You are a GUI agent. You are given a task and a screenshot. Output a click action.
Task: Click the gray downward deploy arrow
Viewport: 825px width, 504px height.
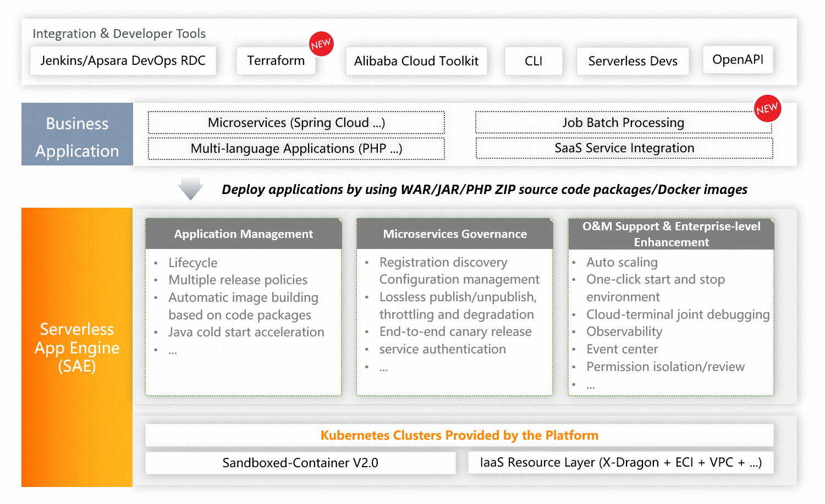pos(190,189)
